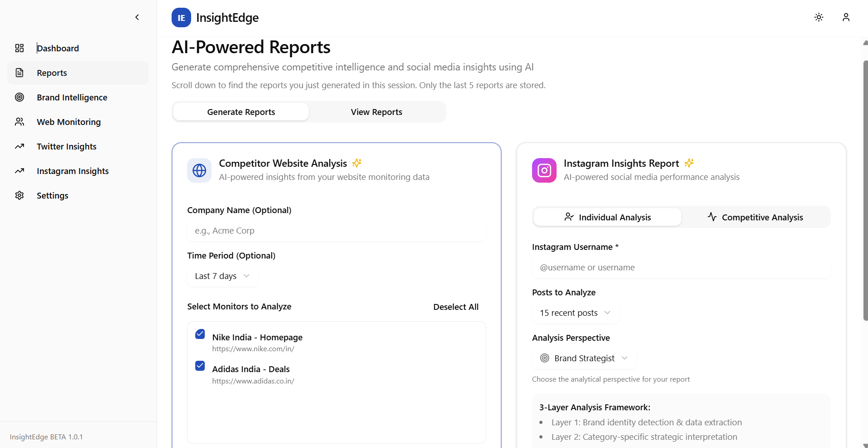The image size is (868, 448).
Task: Click the Instagram Username input field
Action: (681, 267)
